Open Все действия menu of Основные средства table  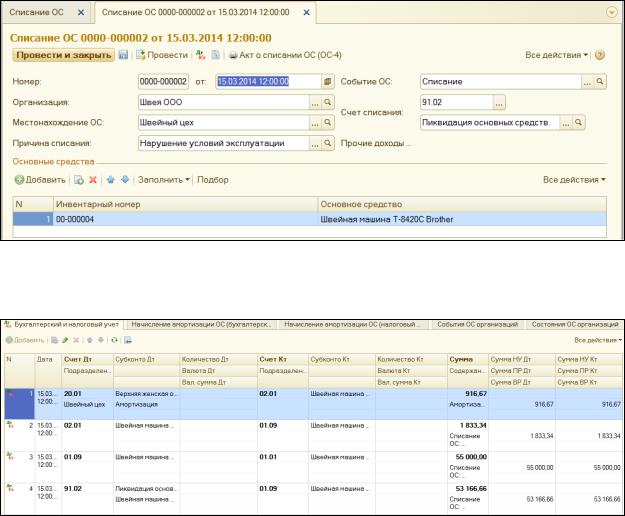pyautogui.click(x=574, y=180)
